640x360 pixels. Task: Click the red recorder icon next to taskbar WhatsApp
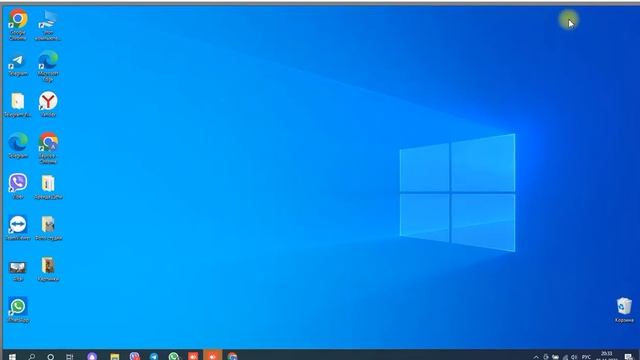pos(193,356)
